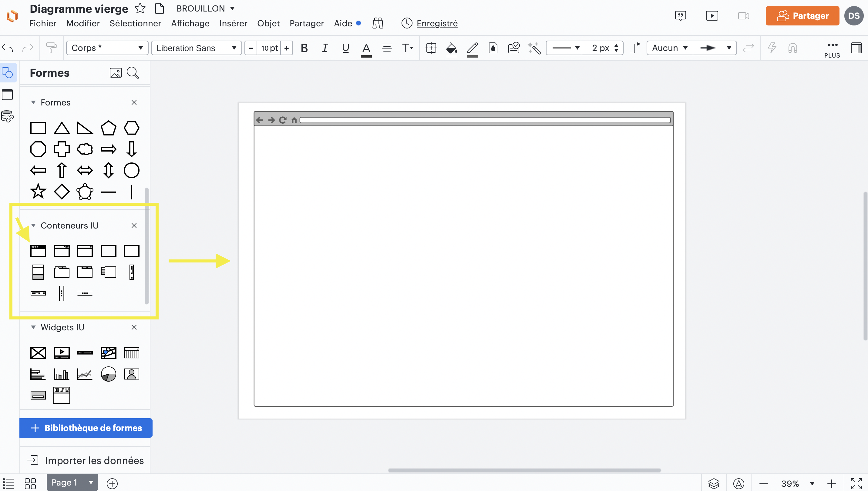The height and width of the screenshot is (491, 868).
Task: Click Bibliothèque de formes button
Action: click(x=86, y=428)
